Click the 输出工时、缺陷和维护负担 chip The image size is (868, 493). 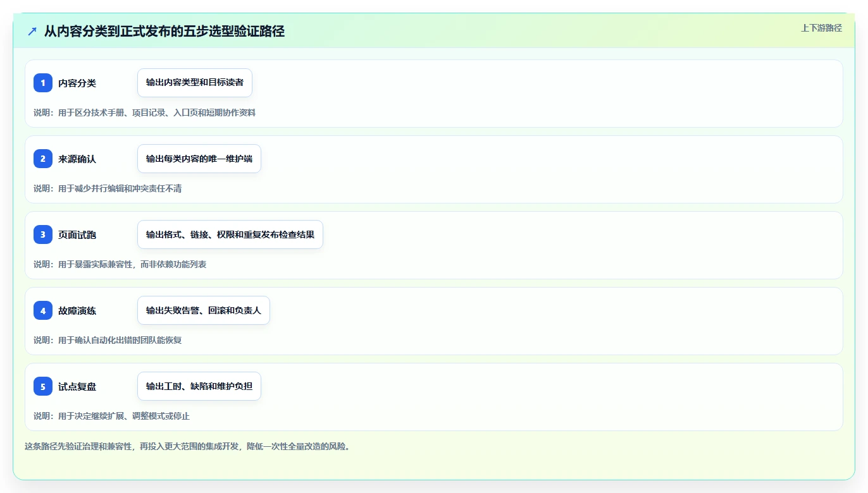click(x=199, y=386)
